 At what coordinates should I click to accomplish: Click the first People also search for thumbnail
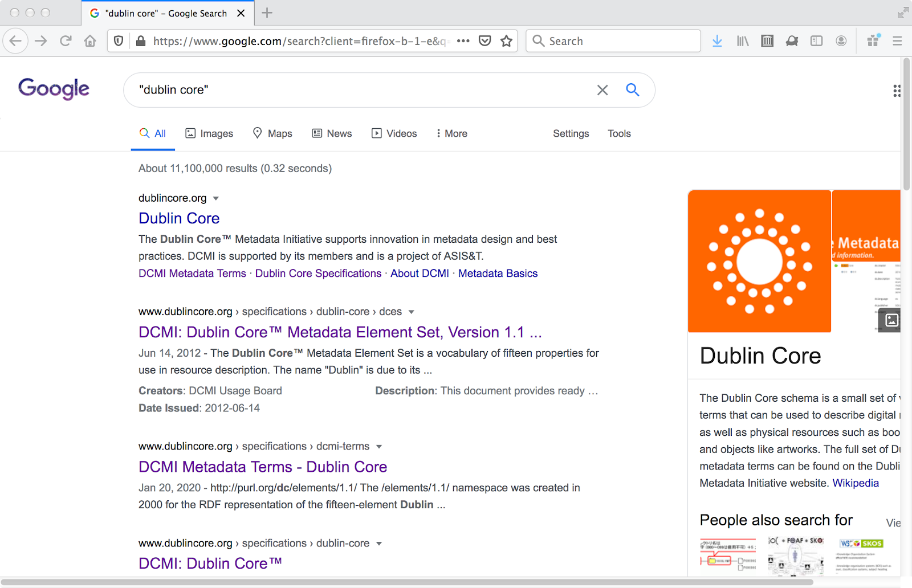pyautogui.click(x=728, y=555)
